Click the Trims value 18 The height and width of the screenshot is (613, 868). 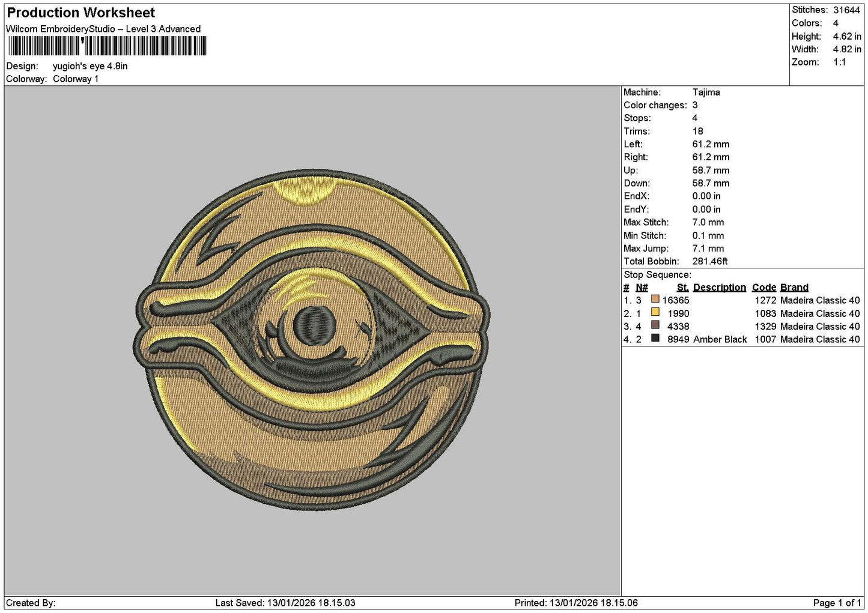[697, 131]
